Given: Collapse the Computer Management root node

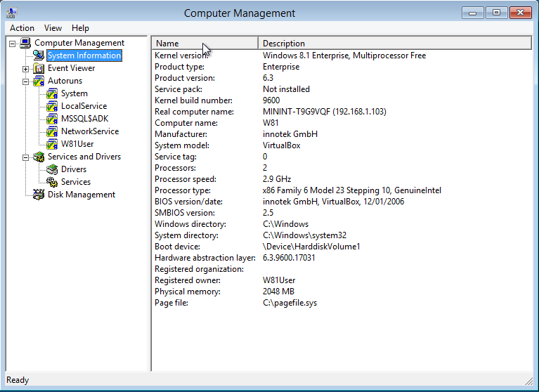Looking at the screenshot, I should 13,44.
